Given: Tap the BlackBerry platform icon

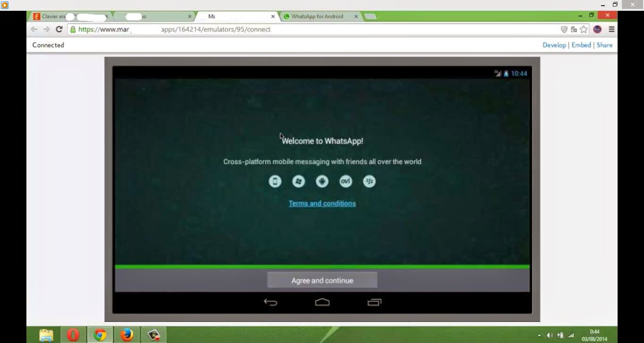Looking at the screenshot, I should (369, 181).
